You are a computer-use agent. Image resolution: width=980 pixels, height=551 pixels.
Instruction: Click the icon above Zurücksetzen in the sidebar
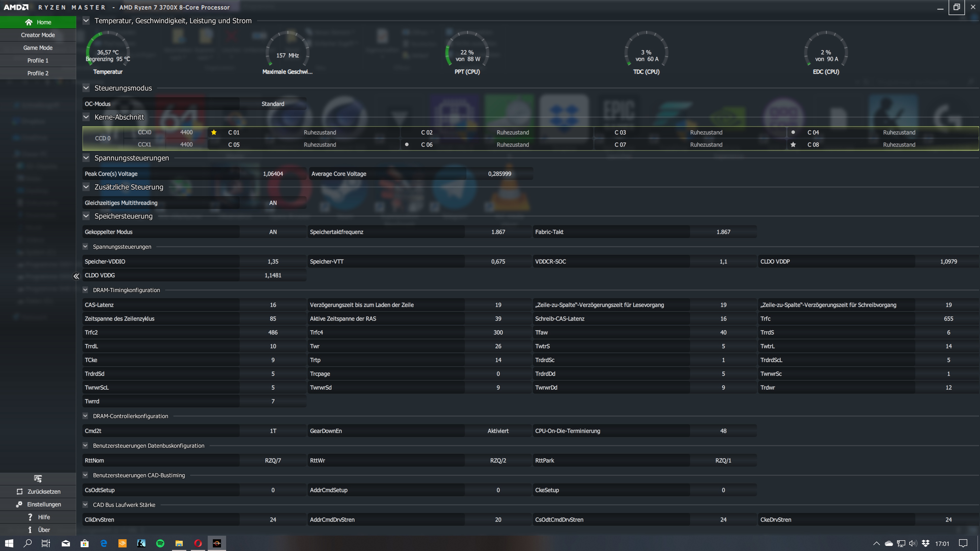pyautogui.click(x=38, y=478)
